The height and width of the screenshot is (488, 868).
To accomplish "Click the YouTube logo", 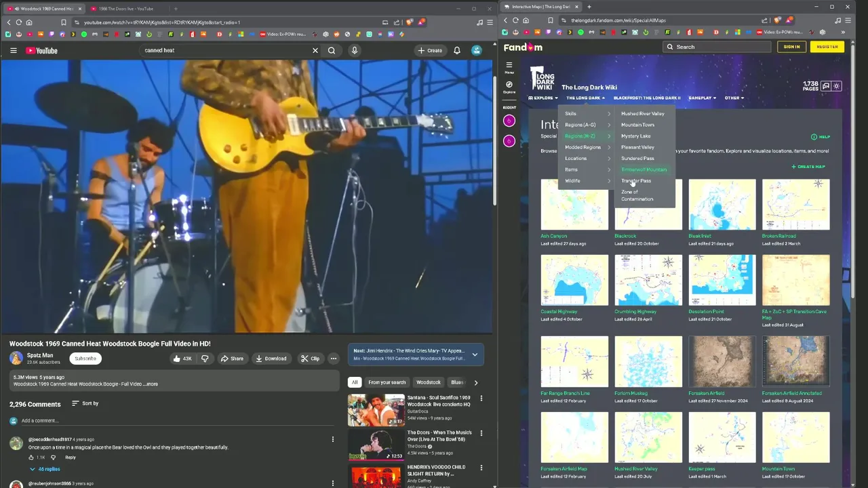I will (42, 50).
